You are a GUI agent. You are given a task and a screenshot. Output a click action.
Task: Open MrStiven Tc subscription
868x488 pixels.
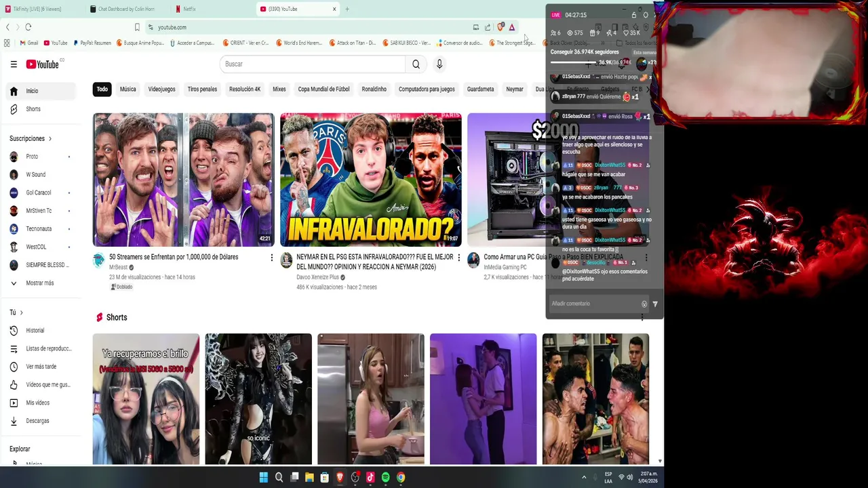click(41, 211)
